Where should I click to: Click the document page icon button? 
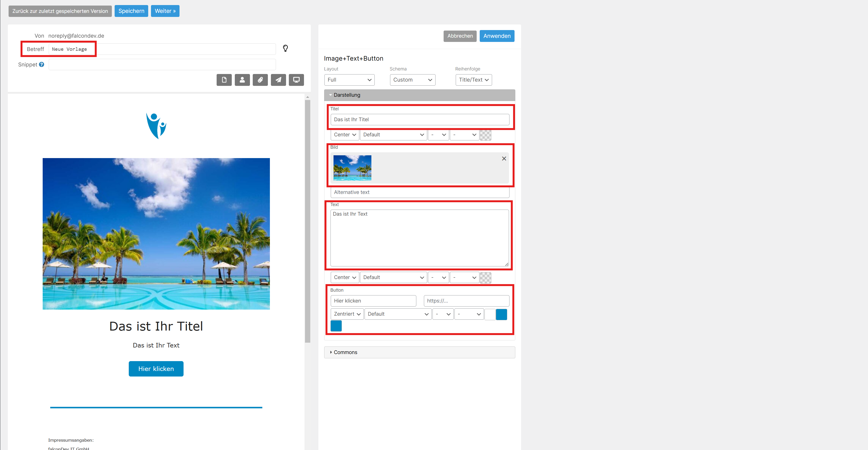tap(224, 80)
